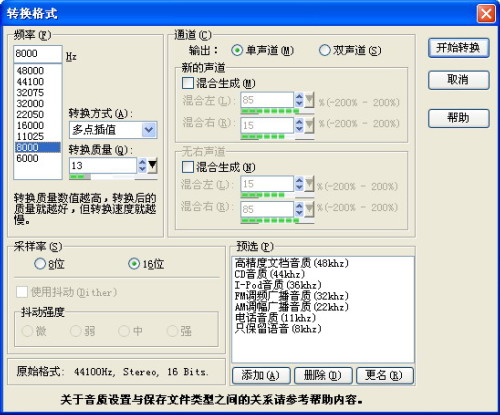
Task: Click the frequency input field 8000 Hz
Action: [x=38, y=54]
